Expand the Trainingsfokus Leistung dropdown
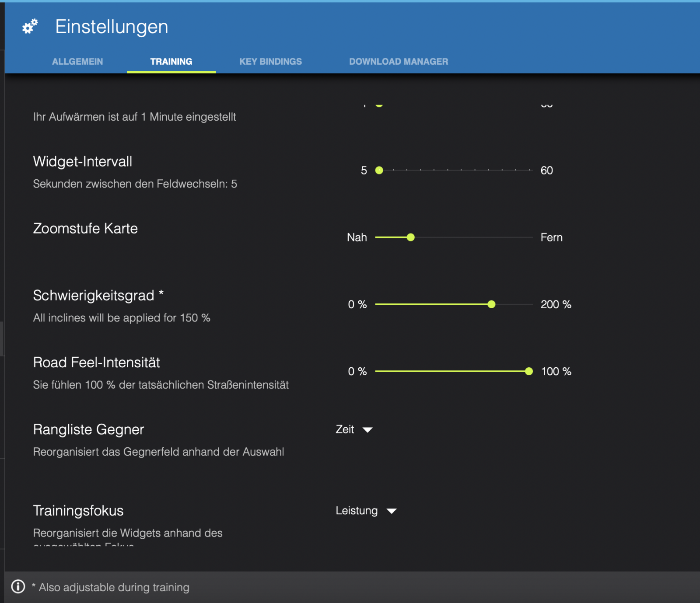 coord(357,511)
